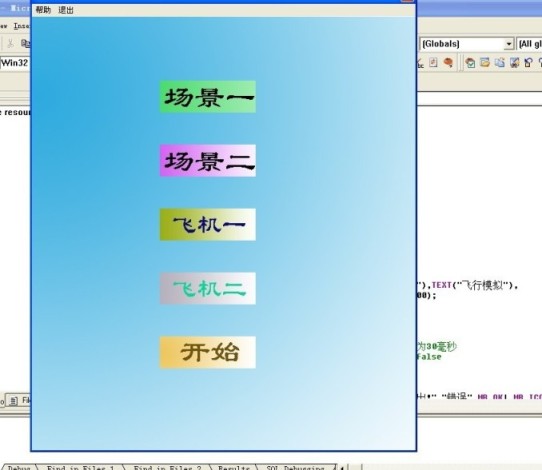The height and width of the screenshot is (470, 542).
Task: Click the 退出 menu item
Action: pyautogui.click(x=66, y=10)
